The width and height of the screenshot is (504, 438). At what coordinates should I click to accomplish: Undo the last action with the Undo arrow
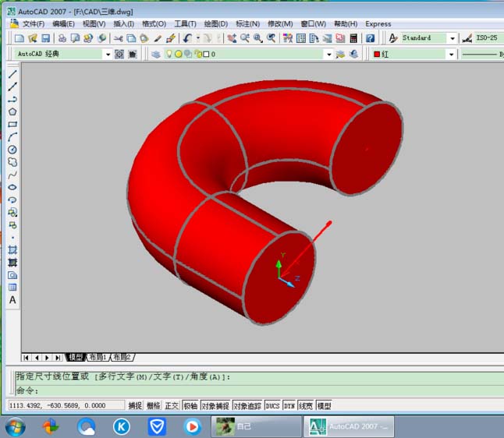[x=187, y=38]
